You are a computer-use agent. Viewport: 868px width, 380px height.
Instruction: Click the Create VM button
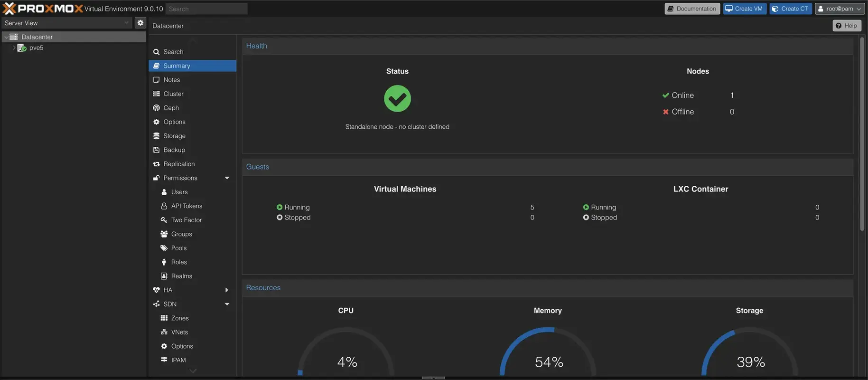tap(744, 9)
